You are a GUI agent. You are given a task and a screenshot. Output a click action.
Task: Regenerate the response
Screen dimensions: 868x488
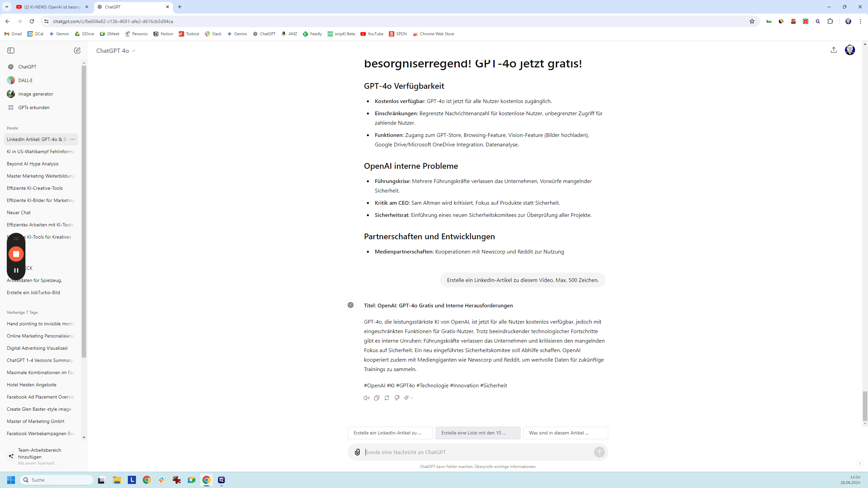[x=387, y=398]
